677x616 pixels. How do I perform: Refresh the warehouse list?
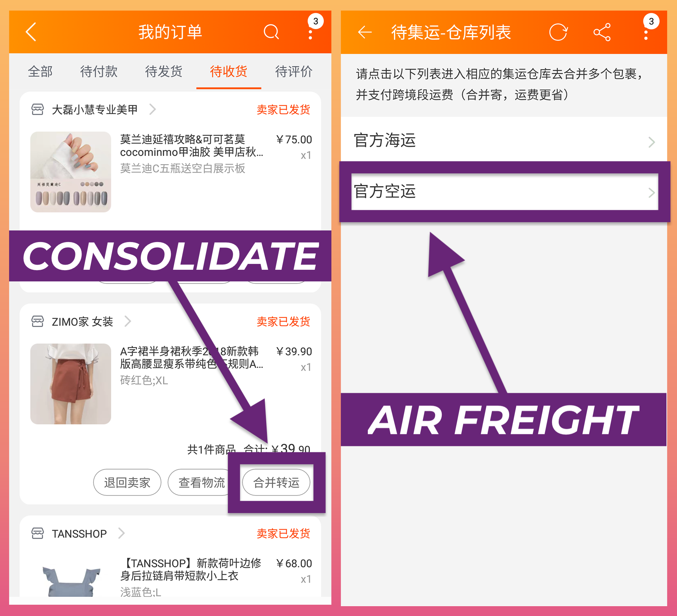[558, 32]
